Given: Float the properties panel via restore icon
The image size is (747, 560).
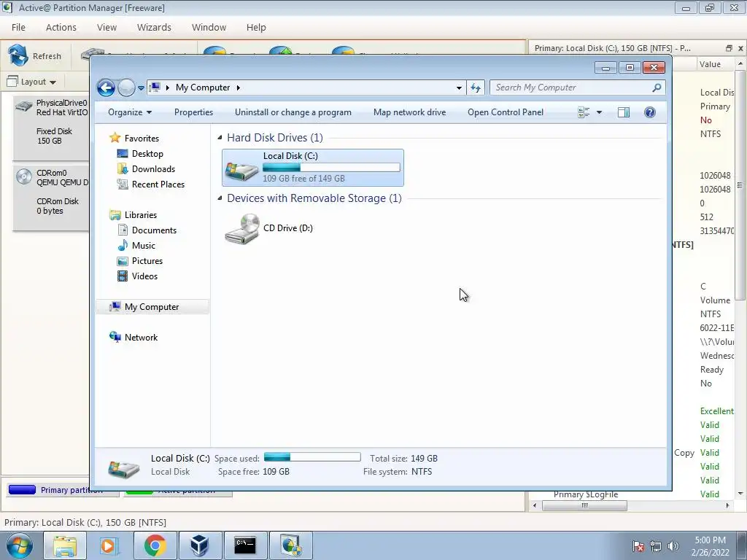Looking at the screenshot, I should 729,48.
